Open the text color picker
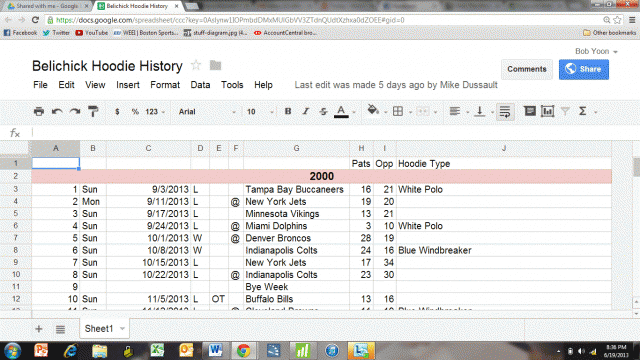Viewport: 640px width, 360px height. coord(341,111)
